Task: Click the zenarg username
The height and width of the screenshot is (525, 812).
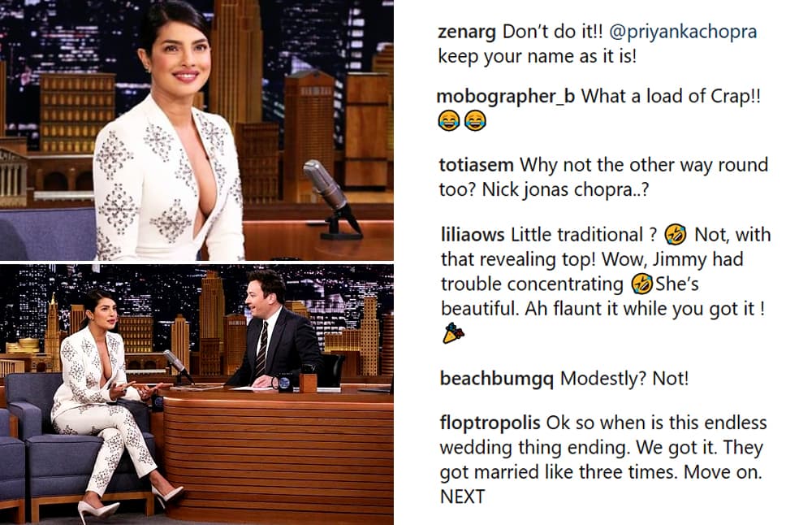Action: pyautogui.click(x=467, y=33)
